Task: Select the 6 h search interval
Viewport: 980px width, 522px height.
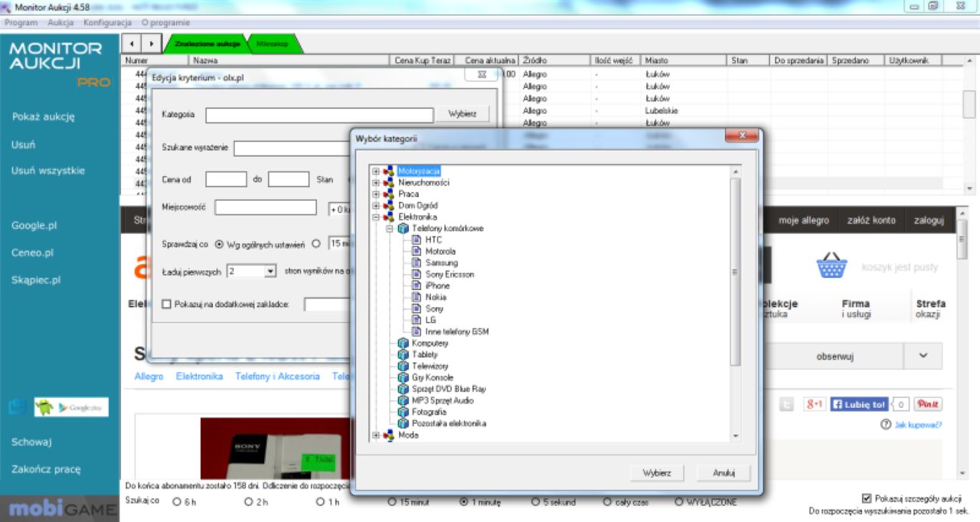Action: pos(177,502)
